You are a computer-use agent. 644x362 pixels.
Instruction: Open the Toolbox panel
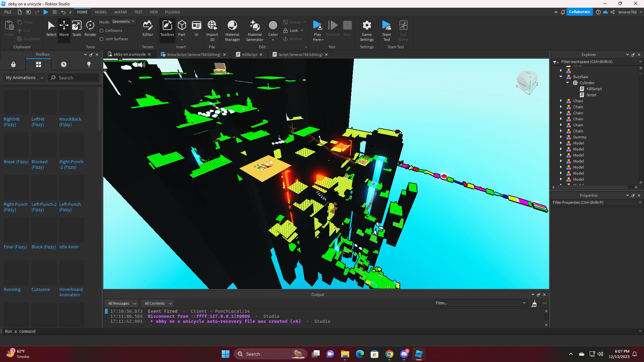(167, 29)
